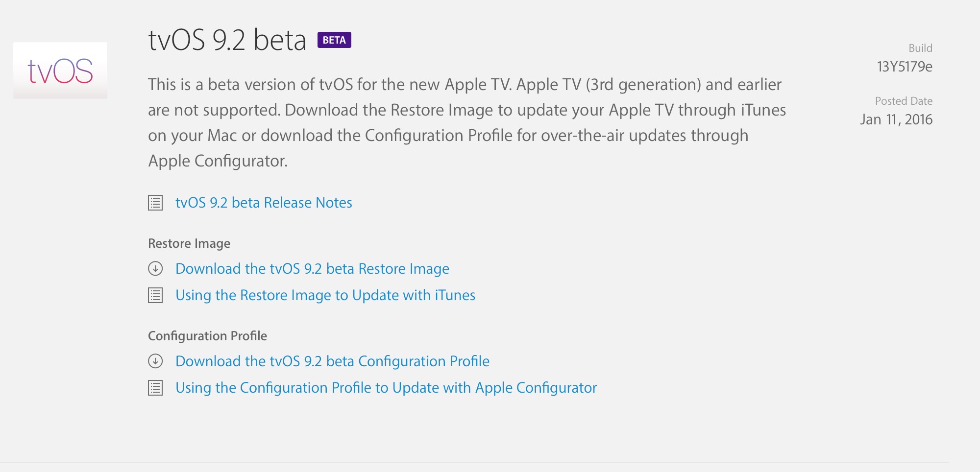Click the tvOS logo thumbnail
This screenshot has height=472, width=980.
[x=60, y=71]
